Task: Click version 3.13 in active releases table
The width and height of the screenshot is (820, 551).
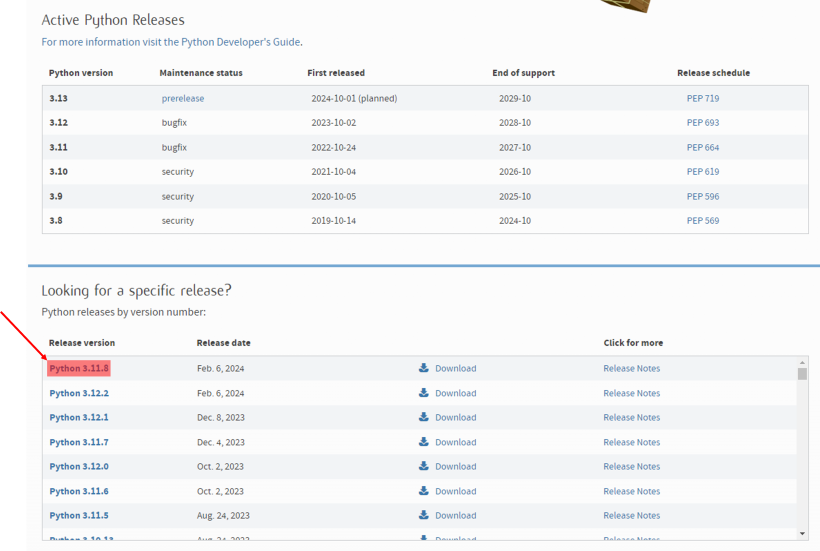Action: [59, 98]
